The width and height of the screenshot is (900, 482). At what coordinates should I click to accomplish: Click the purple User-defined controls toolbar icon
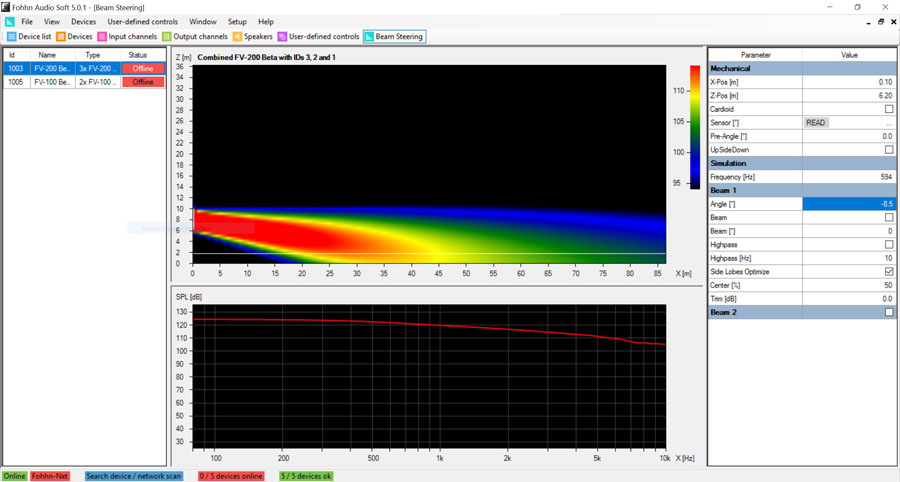tap(282, 37)
